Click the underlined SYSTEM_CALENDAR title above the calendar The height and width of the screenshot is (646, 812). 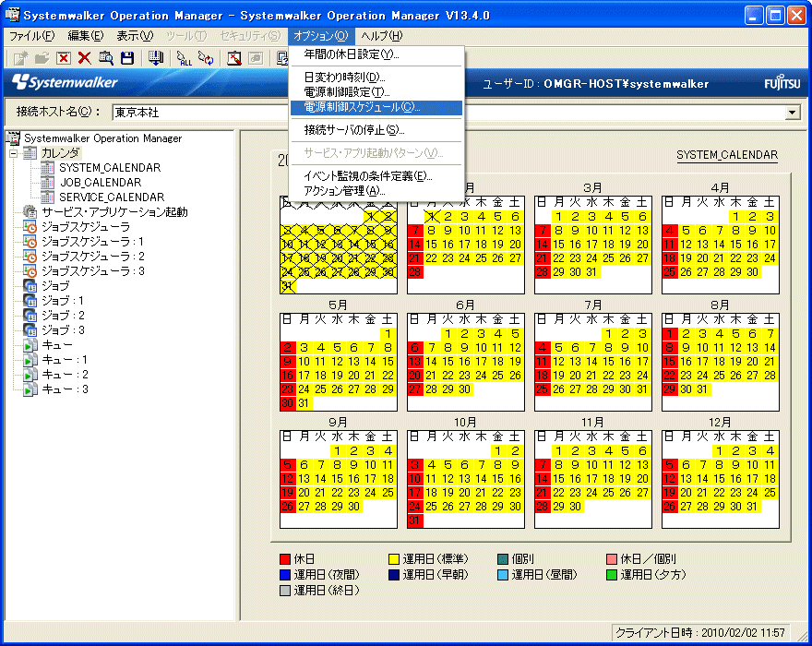pyautogui.click(x=727, y=155)
